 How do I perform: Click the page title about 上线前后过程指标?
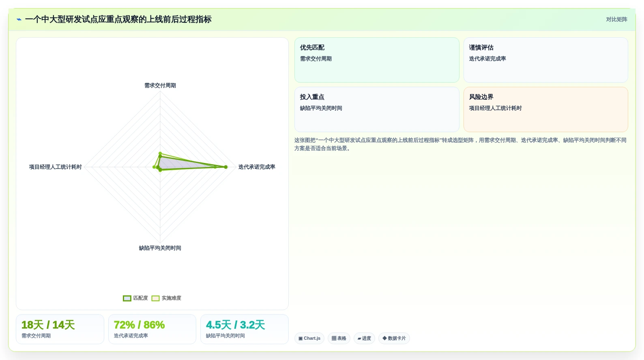118,19
